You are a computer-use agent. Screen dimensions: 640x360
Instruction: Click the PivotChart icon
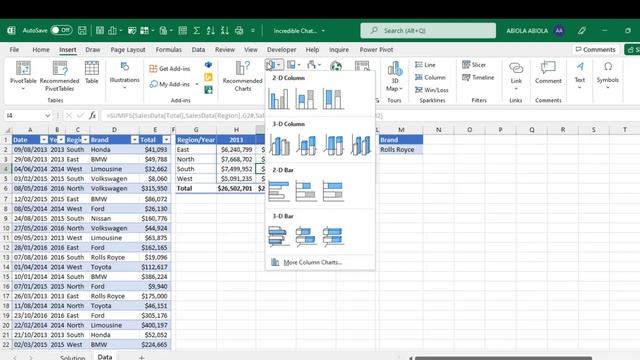coord(362,66)
